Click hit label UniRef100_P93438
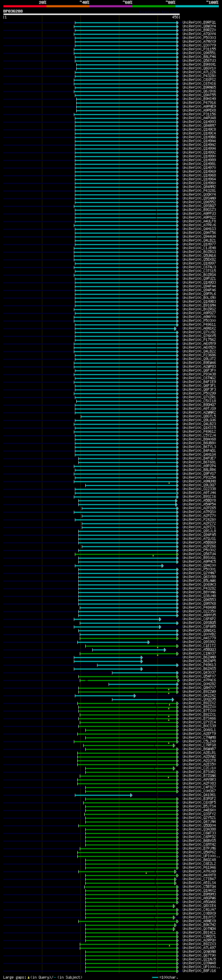This screenshot has width=222, height=980. pos(199,374)
